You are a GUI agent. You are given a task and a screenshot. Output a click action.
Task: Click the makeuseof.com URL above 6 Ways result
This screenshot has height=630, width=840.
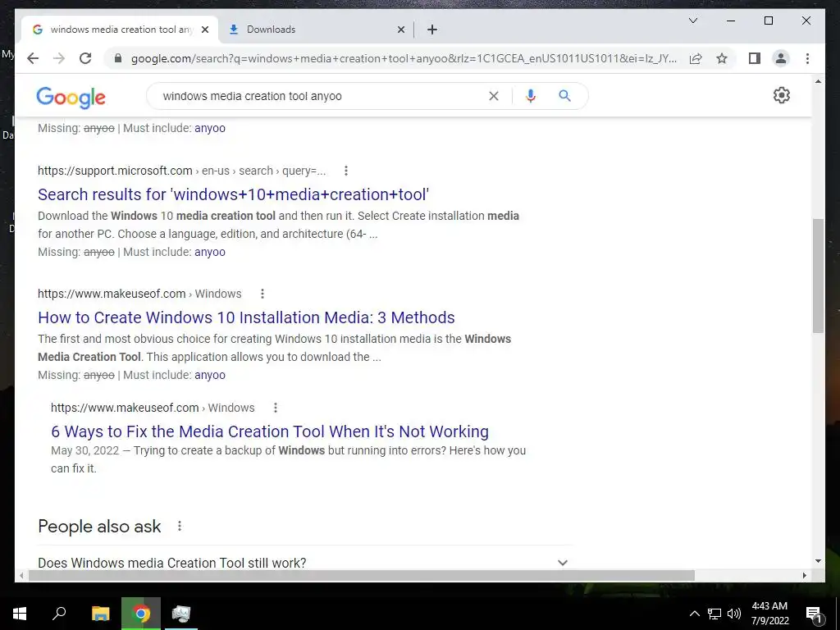[x=153, y=408]
